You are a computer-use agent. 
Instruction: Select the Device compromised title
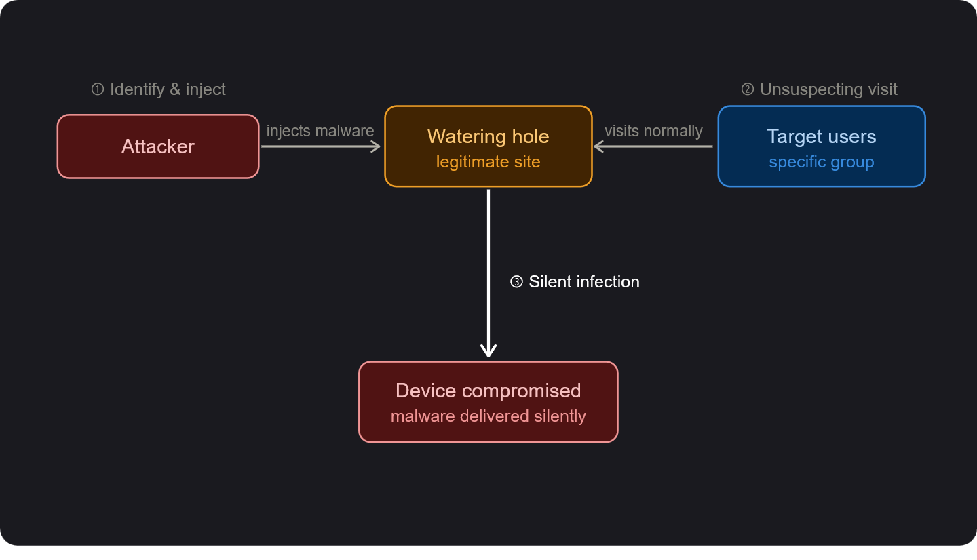(488, 391)
